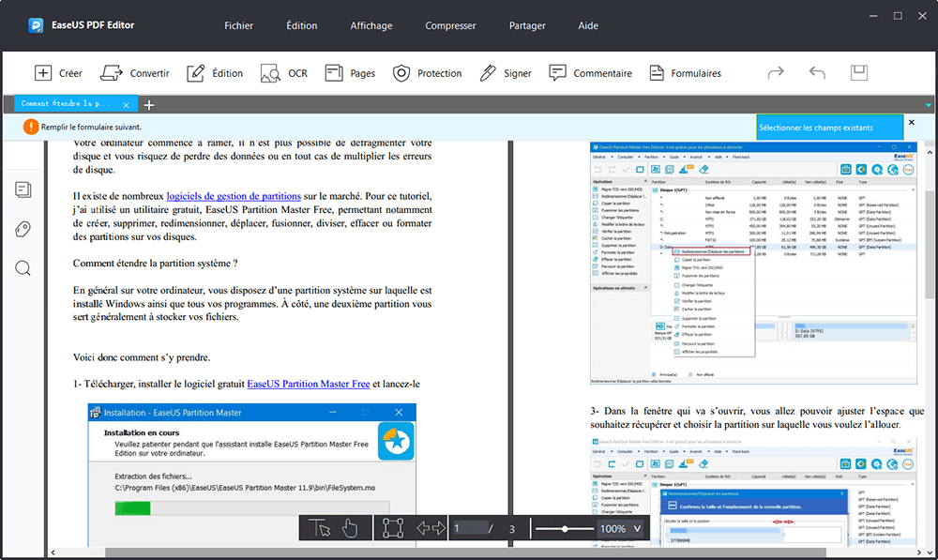Click the zoom slider handle
The width and height of the screenshot is (938, 560).
pyautogui.click(x=565, y=529)
